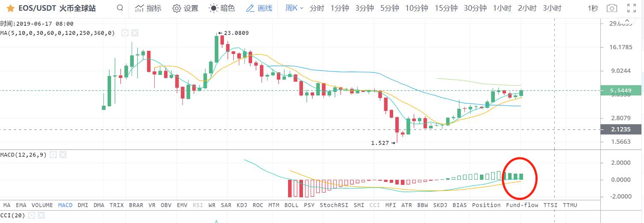Select the PSY indicator tab

pos(309,205)
